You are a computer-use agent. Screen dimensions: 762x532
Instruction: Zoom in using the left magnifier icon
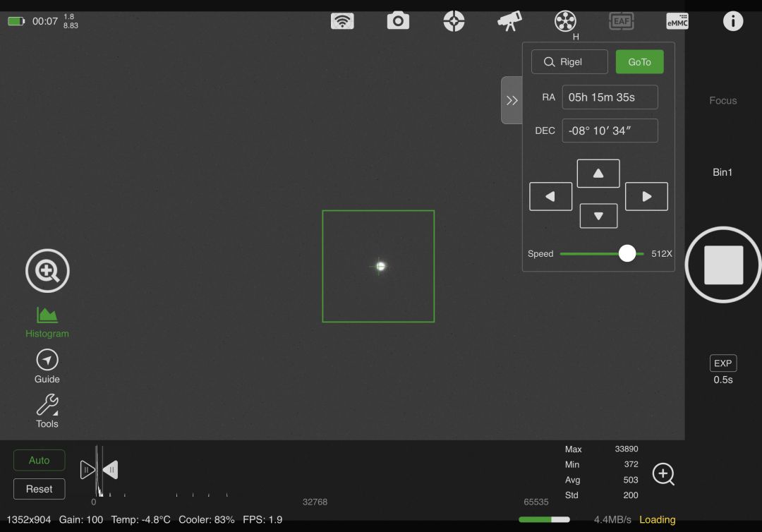point(47,271)
